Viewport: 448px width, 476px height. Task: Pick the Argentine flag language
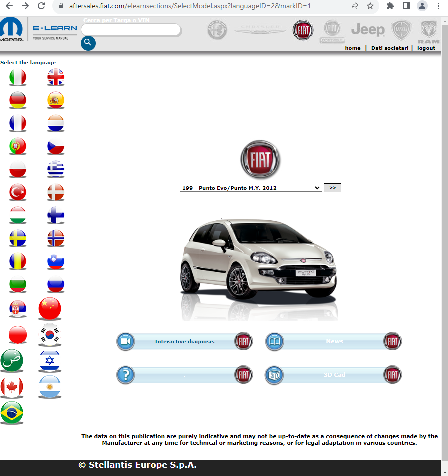point(50,387)
